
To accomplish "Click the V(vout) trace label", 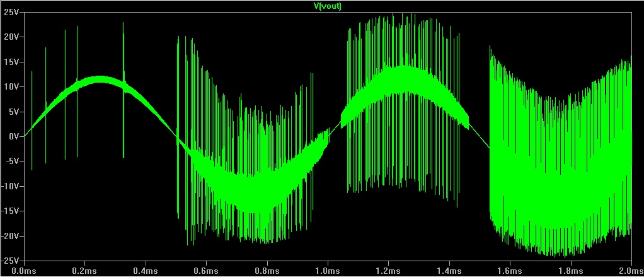I will point(327,6).
